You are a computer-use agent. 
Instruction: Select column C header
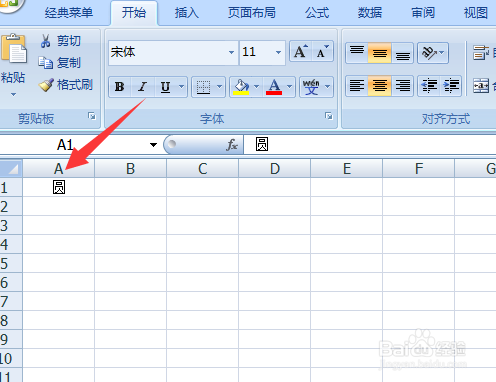202,169
